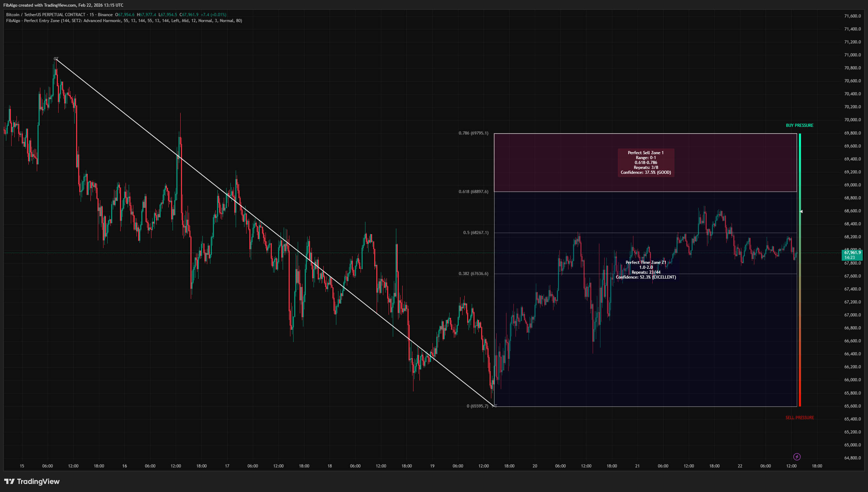
Task: Click the purple lightning alert icon
Action: (x=797, y=456)
